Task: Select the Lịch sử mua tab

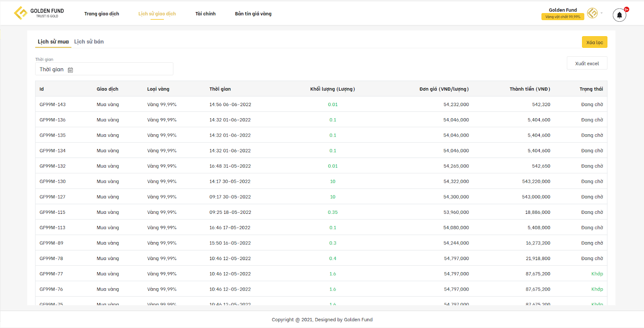Action: (53, 42)
